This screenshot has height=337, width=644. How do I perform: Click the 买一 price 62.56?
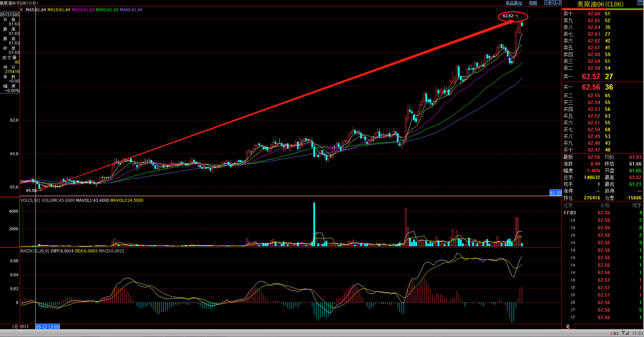pyautogui.click(x=591, y=87)
